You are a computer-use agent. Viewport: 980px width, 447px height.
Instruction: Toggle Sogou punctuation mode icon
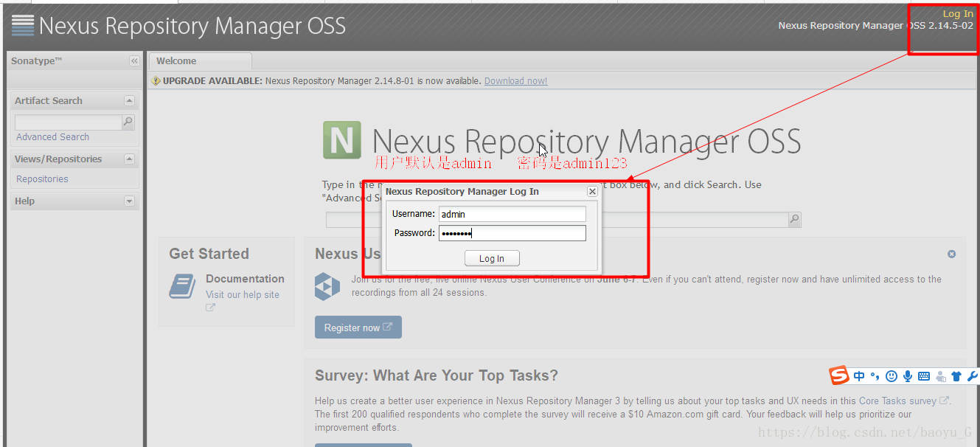[x=875, y=376]
